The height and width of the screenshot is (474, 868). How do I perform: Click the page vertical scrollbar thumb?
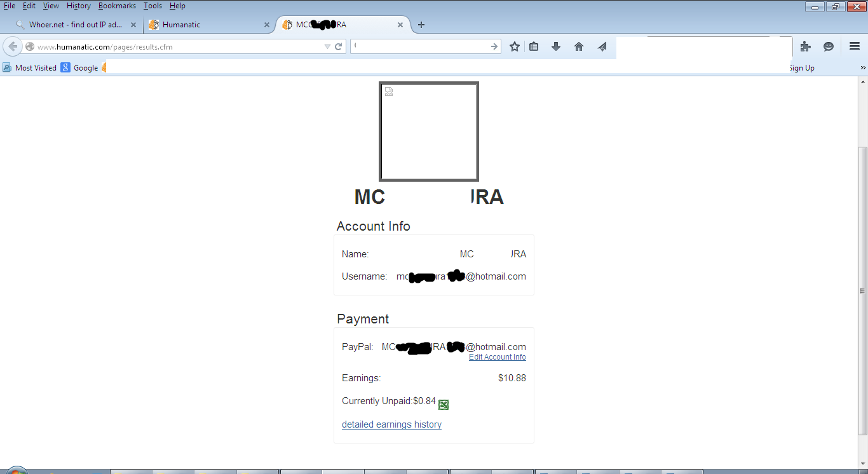(x=862, y=290)
